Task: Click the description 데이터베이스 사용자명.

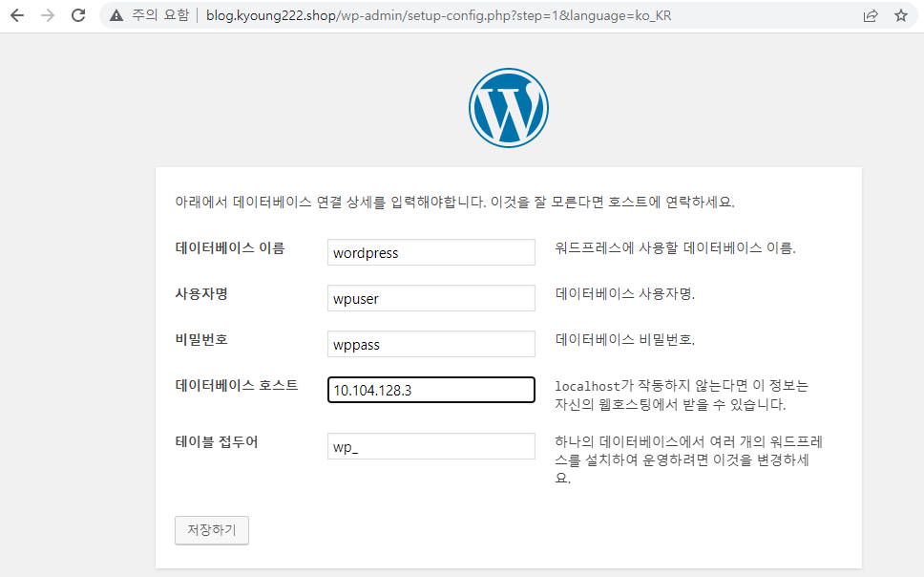Action: tap(625, 294)
